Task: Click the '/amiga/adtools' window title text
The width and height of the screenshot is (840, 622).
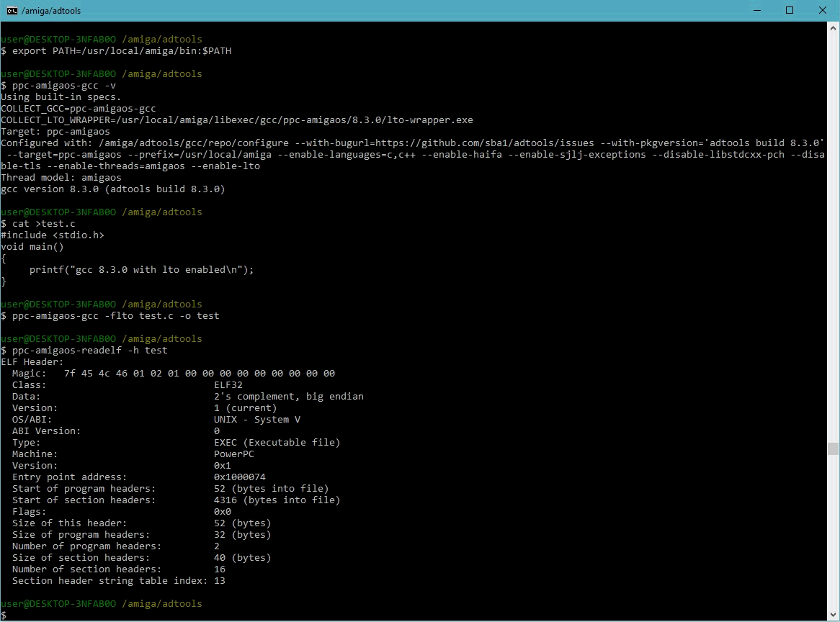Action: click(51, 11)
